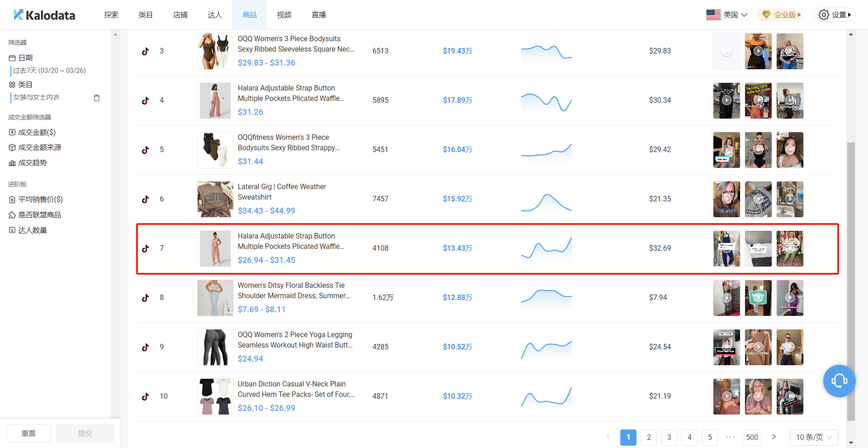Image resolution: width=868 pixels, height=448 pixels.
Task: Open the customer support chat bubble
Action: pyautogui.click(x=839, y=381)
